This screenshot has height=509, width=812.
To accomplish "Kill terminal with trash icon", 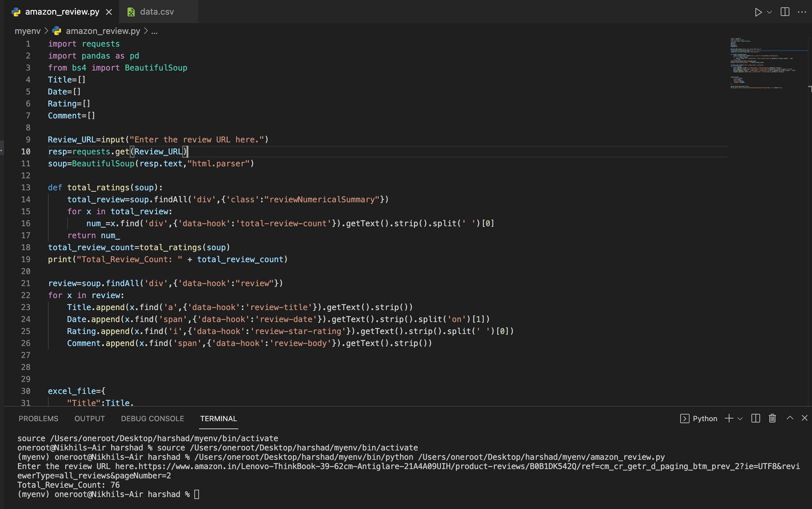I will [772, 418].
